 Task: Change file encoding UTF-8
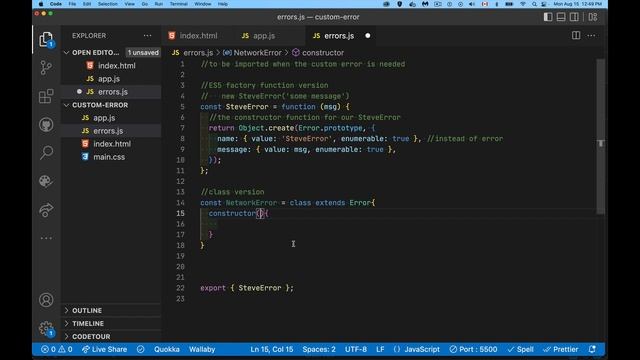point(356,349)
